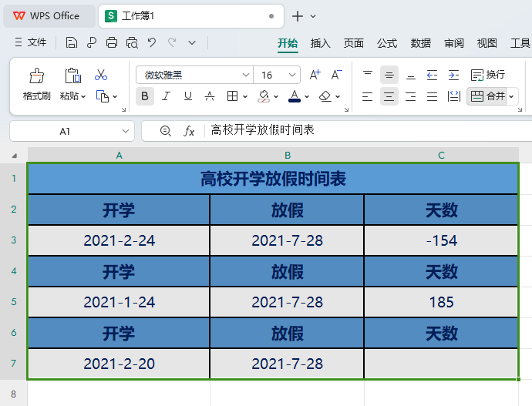Toggle horizontal center alignment
532x406 pixels.
(x=389, y=96)
